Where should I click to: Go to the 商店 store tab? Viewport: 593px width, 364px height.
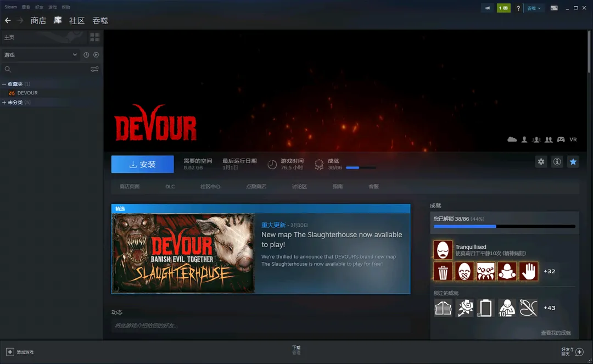38,21
